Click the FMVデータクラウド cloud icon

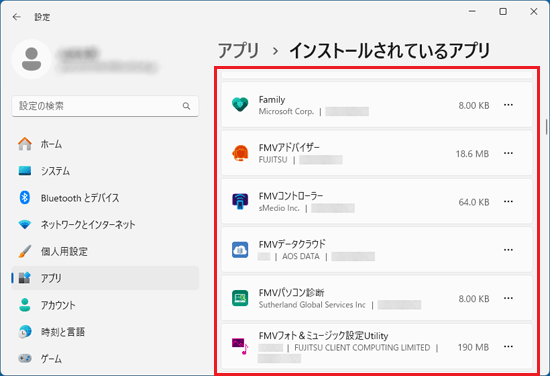click(x=240, y=250)
